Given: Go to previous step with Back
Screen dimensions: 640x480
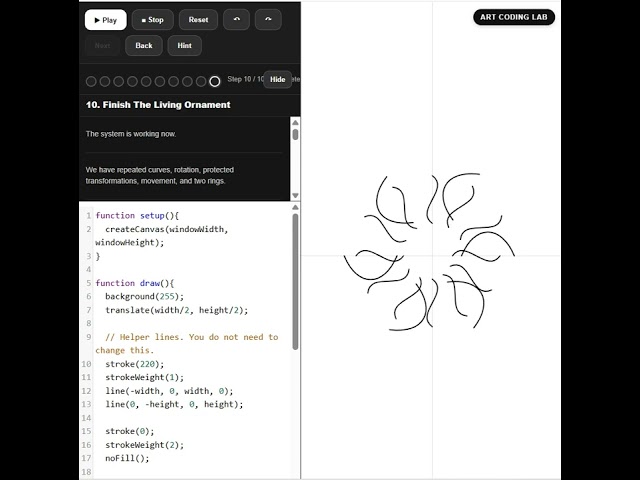Looking at the screenshot, I should tap(144, 45).
